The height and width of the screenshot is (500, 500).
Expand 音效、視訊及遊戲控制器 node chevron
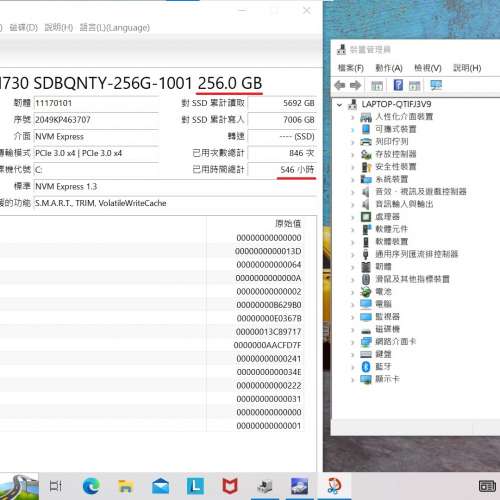point(352,192)
